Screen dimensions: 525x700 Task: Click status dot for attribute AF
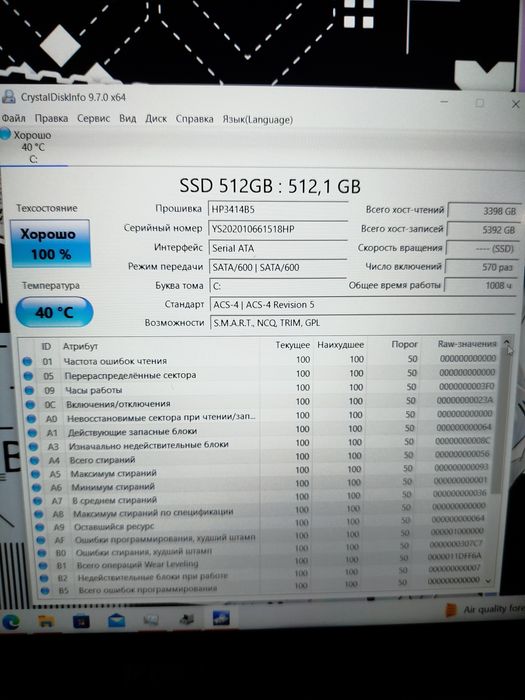(41, 540)
